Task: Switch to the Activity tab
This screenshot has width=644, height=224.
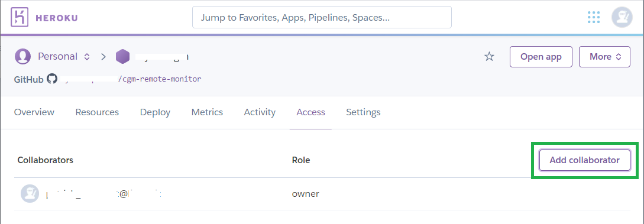Action: tap(260, 112)
